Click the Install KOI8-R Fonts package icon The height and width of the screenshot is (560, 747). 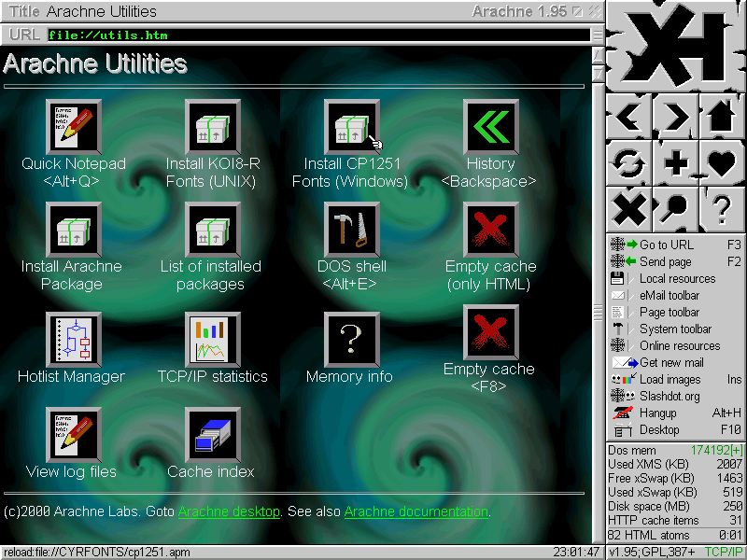coord(213,127)
